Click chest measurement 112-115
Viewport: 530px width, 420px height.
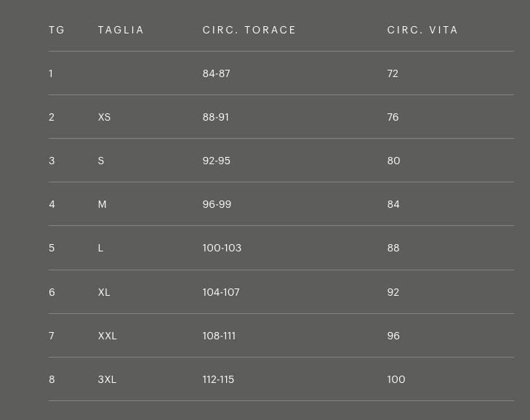click(x=218, y=379)
